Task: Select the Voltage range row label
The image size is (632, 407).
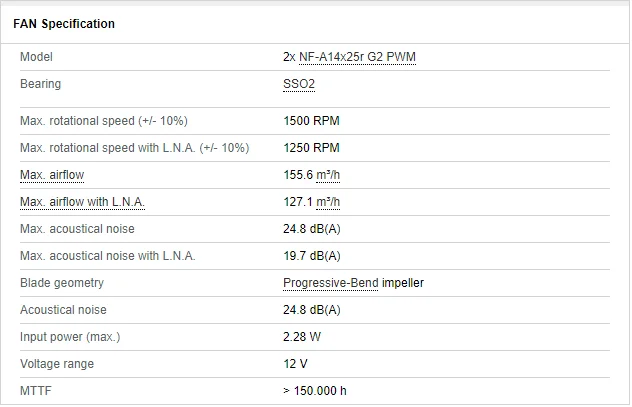Action: coord(57,364)
